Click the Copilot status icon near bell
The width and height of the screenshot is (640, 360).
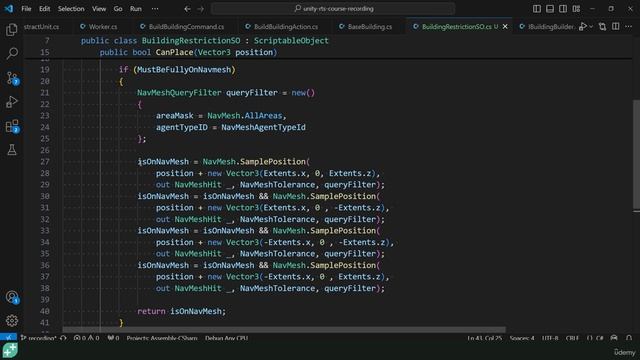614,338
